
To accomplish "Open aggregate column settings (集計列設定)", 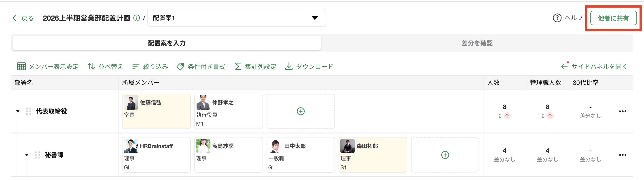I will pos(256,66).
